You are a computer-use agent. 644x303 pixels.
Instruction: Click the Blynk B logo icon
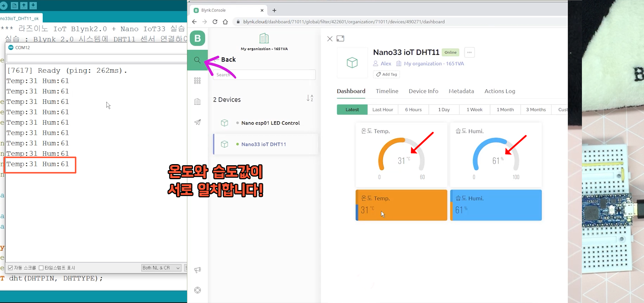[x=197, y=38]
